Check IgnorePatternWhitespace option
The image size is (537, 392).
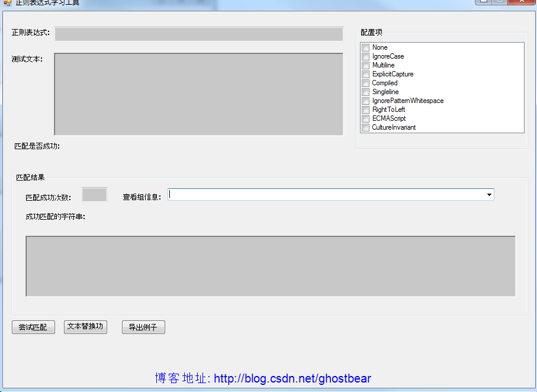(365, 101)
